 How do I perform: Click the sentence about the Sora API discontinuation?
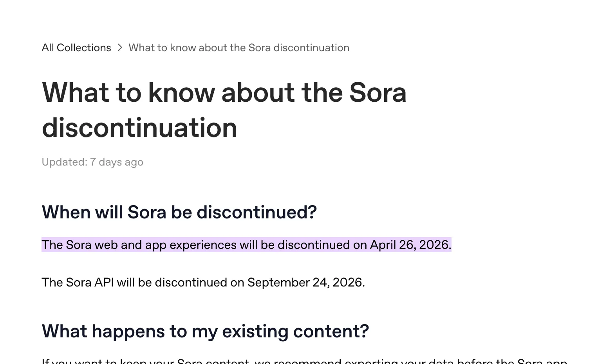203,282
